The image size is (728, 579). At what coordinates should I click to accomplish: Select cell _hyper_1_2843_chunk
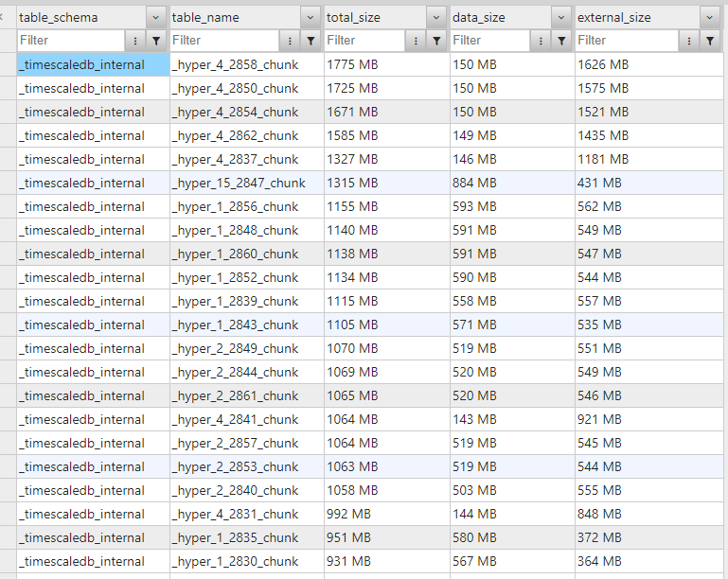247,325
